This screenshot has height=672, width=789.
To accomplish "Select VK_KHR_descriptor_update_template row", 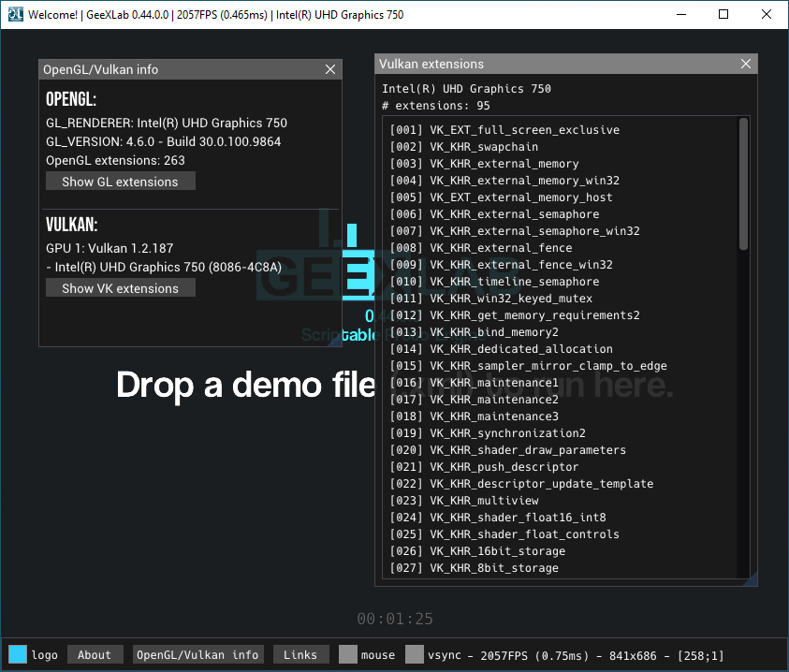I will (522, 484).
